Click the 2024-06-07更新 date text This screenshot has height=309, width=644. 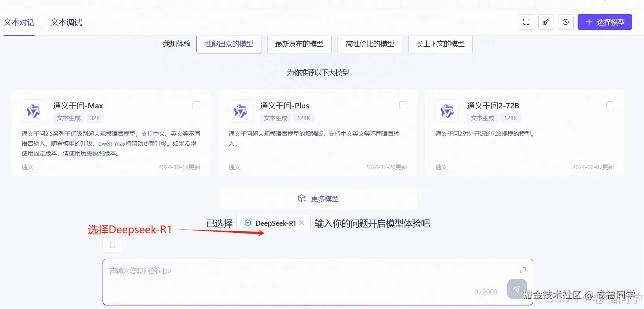click(593, 167)
